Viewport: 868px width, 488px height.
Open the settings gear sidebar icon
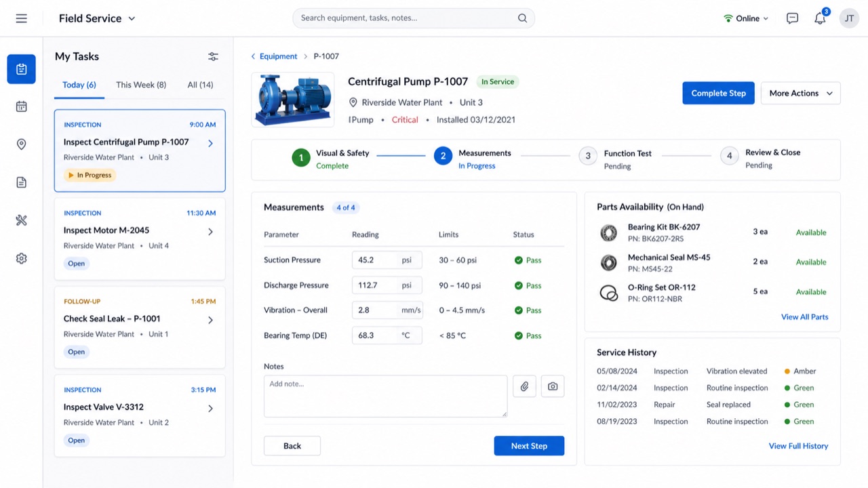tap(22, 258)
